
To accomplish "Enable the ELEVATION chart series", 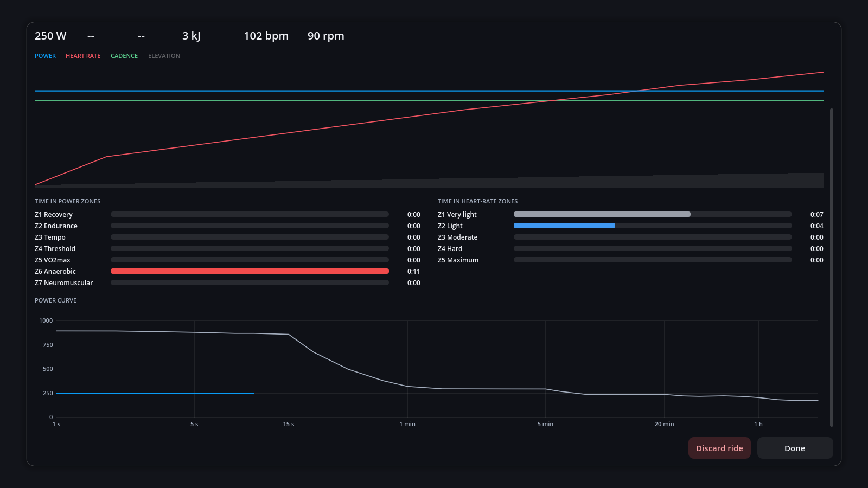I will coord(164,56).
